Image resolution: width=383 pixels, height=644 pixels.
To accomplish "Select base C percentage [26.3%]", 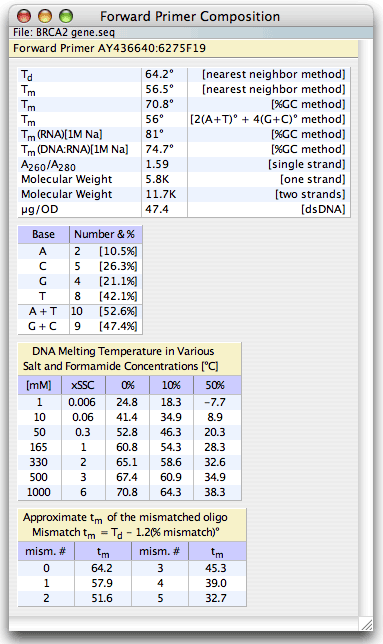I will pyautogui.click(x=118, y=267).
